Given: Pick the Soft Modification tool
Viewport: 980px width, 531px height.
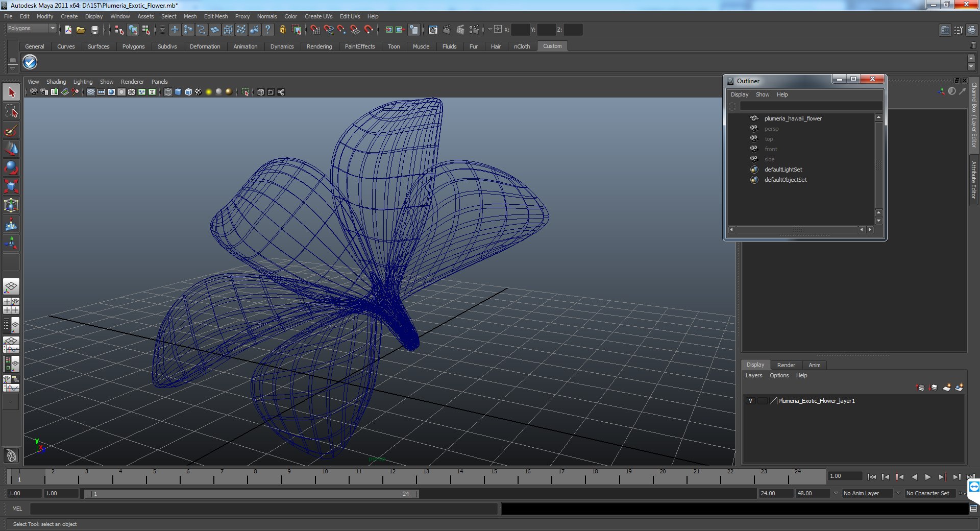Looking at the screenshot, I should (11, 224).
